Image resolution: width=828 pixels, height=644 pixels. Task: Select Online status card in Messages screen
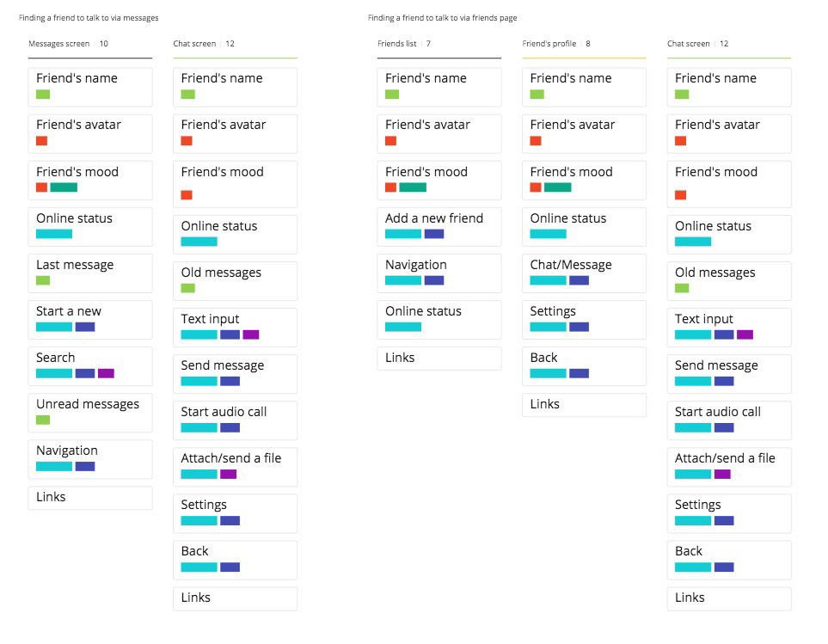click(x=90, y=226)
